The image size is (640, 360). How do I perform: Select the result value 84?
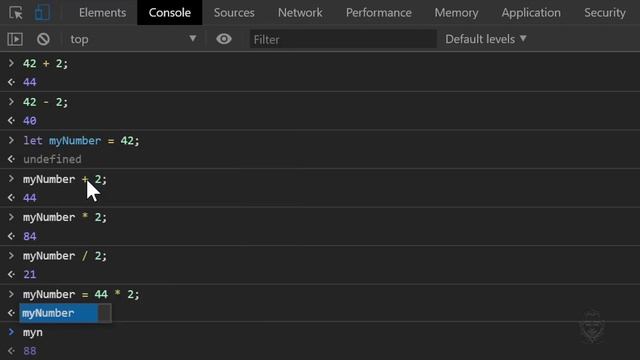point(30,236)
